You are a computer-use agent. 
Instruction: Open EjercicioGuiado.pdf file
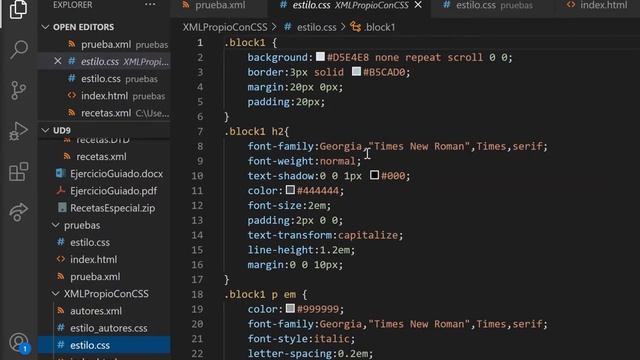point(104,191)
